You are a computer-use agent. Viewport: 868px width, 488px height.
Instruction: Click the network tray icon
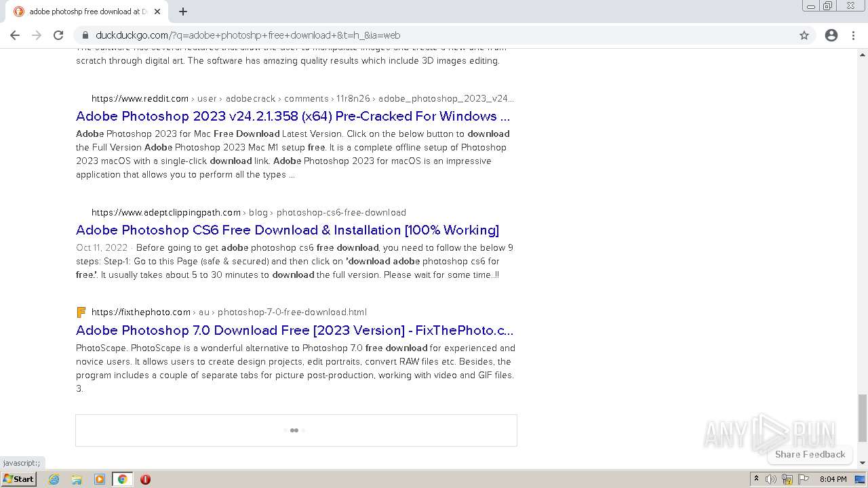(x=787, y=479)
